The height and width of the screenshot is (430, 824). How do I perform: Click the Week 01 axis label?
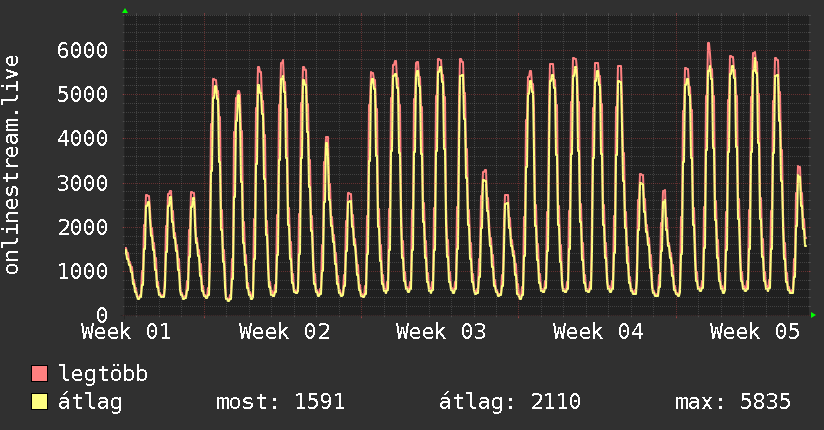127,332
